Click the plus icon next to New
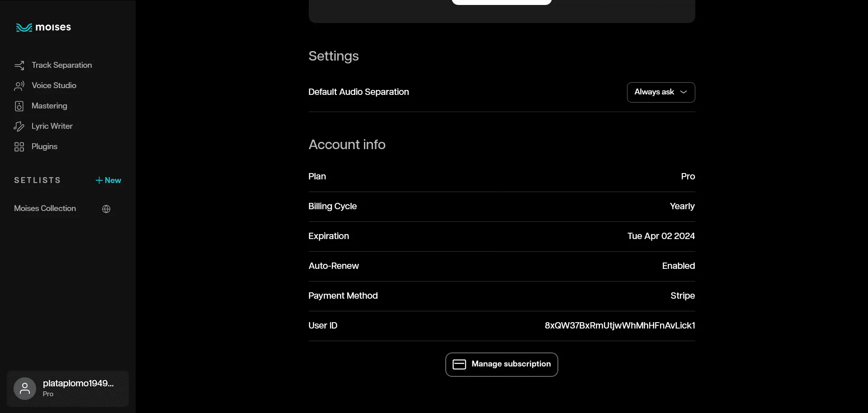The image size is (868, 413). (99, 180)
